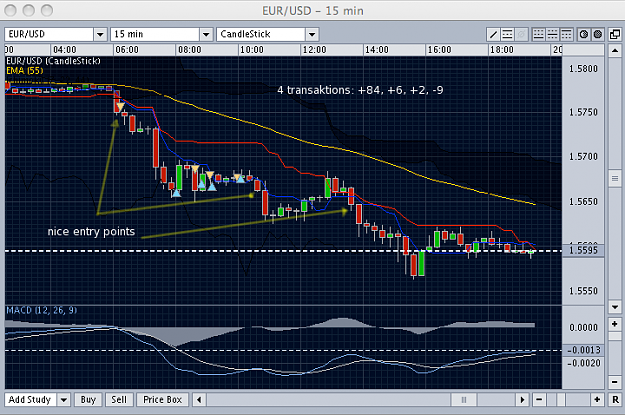625x415 pixels.
Task: Click the vertical scrollbar down arrow
Action: pos(615,307)
